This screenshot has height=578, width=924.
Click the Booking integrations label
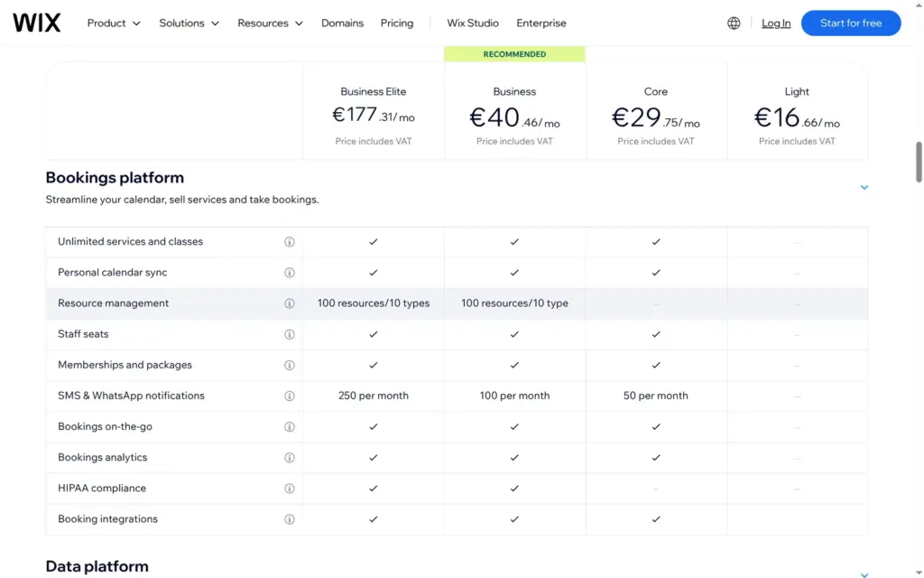(108, 519)
